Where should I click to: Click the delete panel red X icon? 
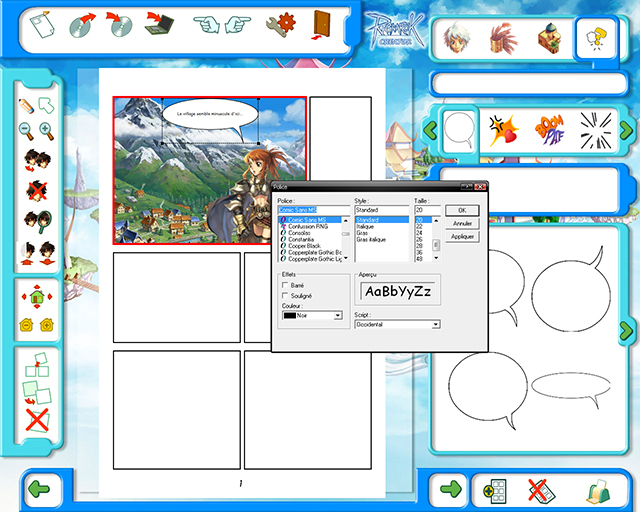click(37, 420)
